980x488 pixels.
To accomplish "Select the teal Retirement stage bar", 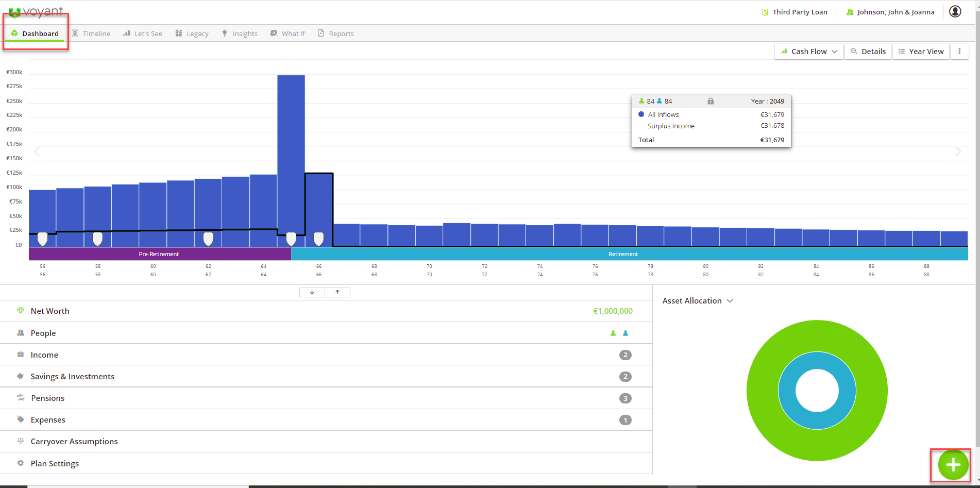I will click(630, 254).
